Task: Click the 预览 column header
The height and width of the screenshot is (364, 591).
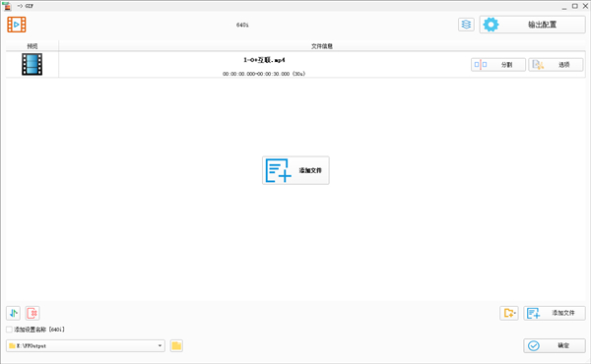Action: coord(33,46)
